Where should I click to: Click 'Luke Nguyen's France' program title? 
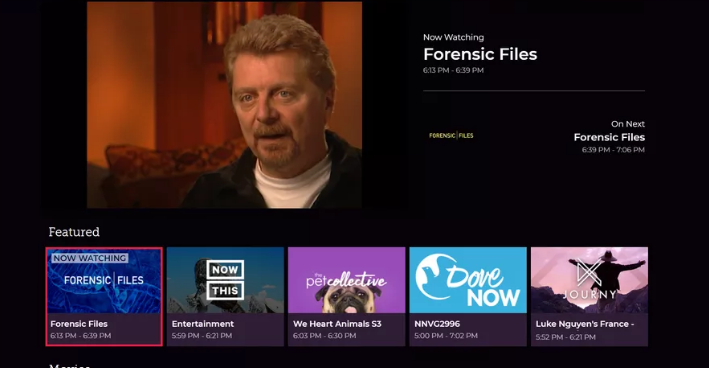585,324
